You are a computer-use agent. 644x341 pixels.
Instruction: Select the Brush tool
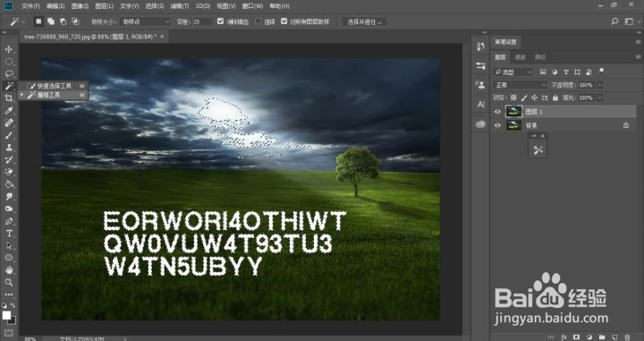click(9, 135)
